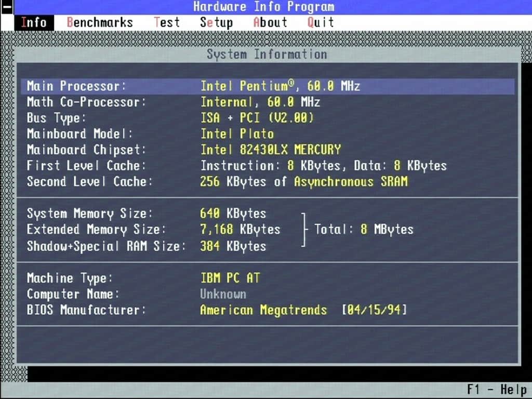Image resolution: width=532 pixels, height=399 pixels.
Task: Click the Math Co-Processor label
Action: pos(86,102)
